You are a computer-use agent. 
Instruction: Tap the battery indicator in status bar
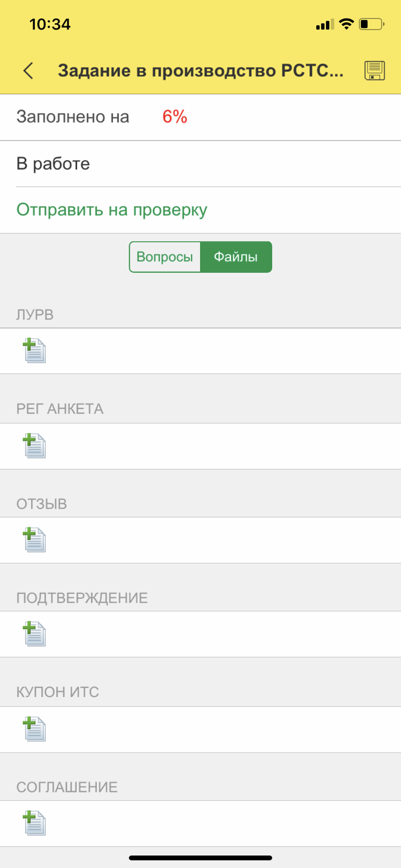pos(371,24)
